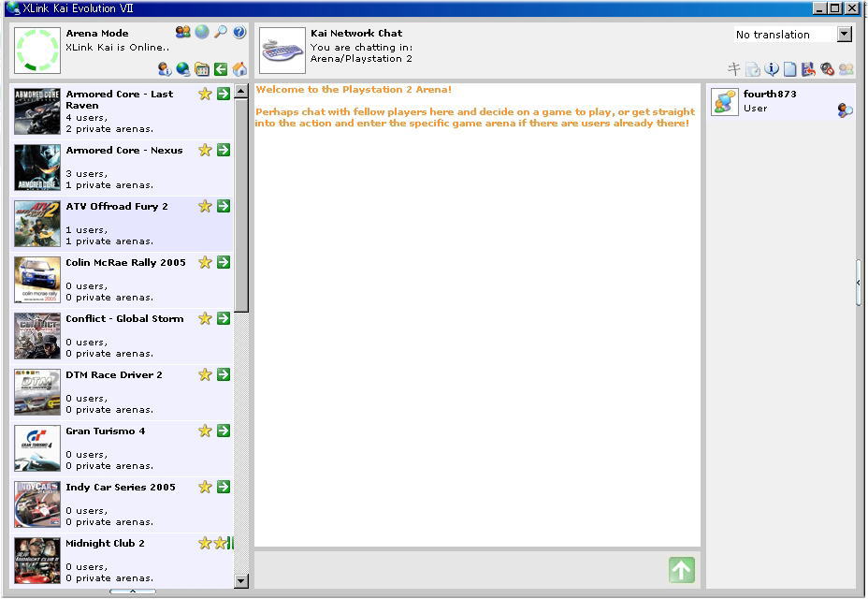Open the folder bookmarks icon

tap(202, 69)
